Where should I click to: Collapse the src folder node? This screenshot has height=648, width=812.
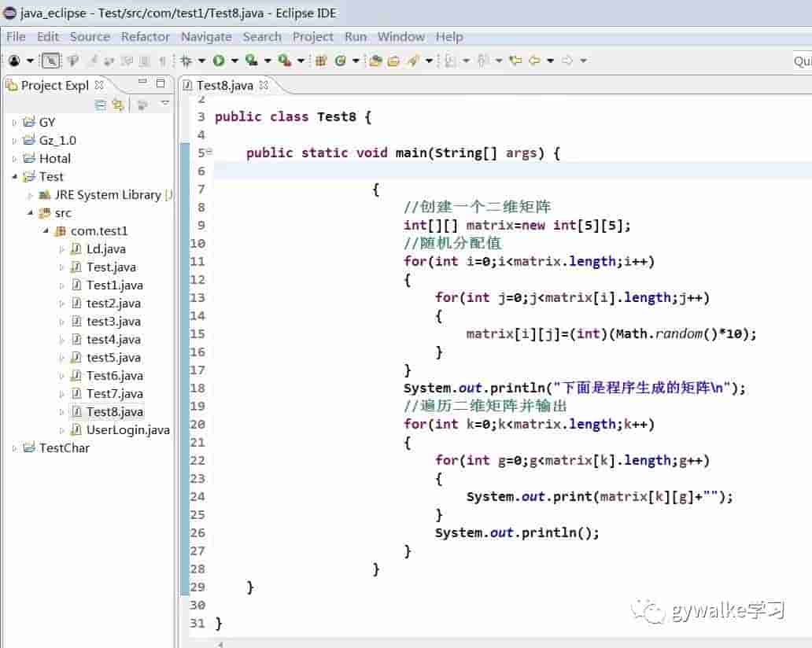tap(30, 212)
